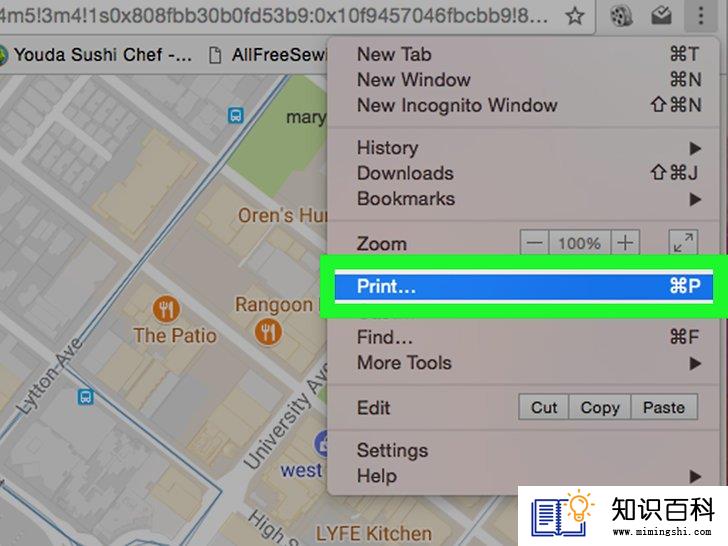Click the film reel extension icon

tap(621, 17)
